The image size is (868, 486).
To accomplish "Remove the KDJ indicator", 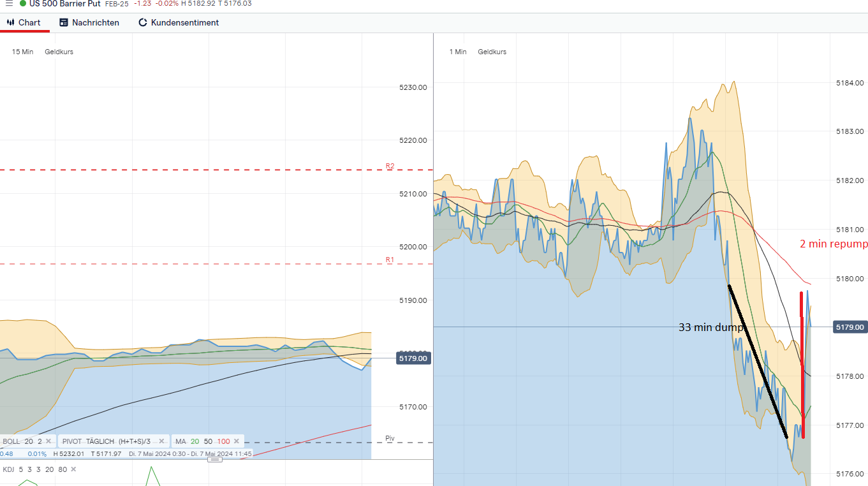I will (73, 469).
